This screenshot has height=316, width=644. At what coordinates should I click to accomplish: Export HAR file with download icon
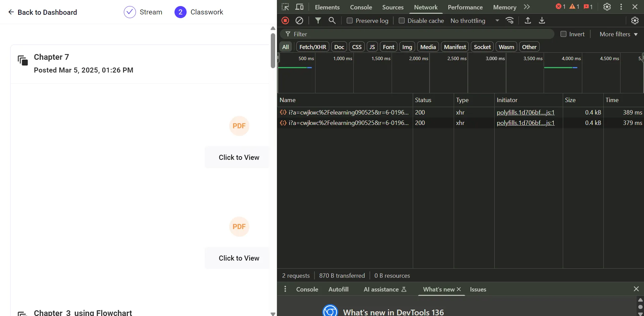pos(542,20)
